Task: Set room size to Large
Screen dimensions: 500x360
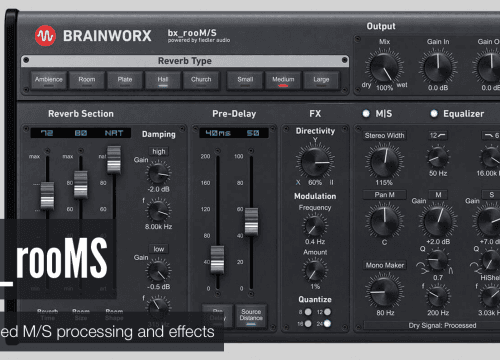Action: (x=321, y=80)
